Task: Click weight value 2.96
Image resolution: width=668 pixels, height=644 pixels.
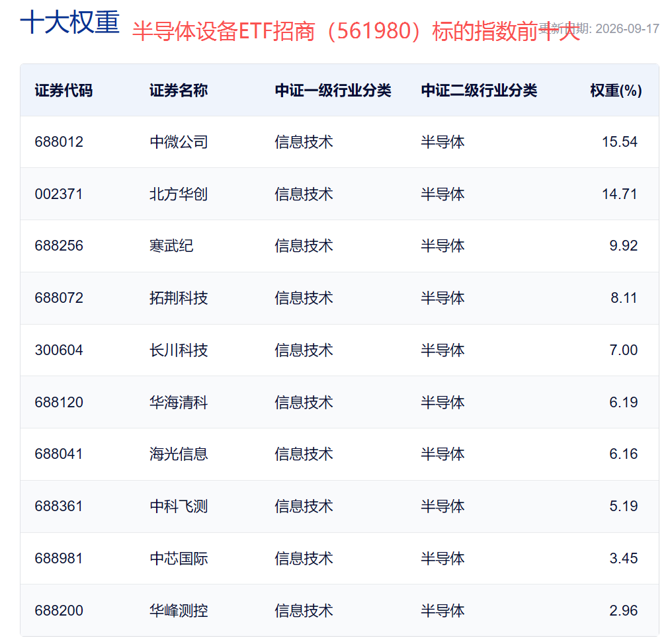Action: [x=623, y=610]
